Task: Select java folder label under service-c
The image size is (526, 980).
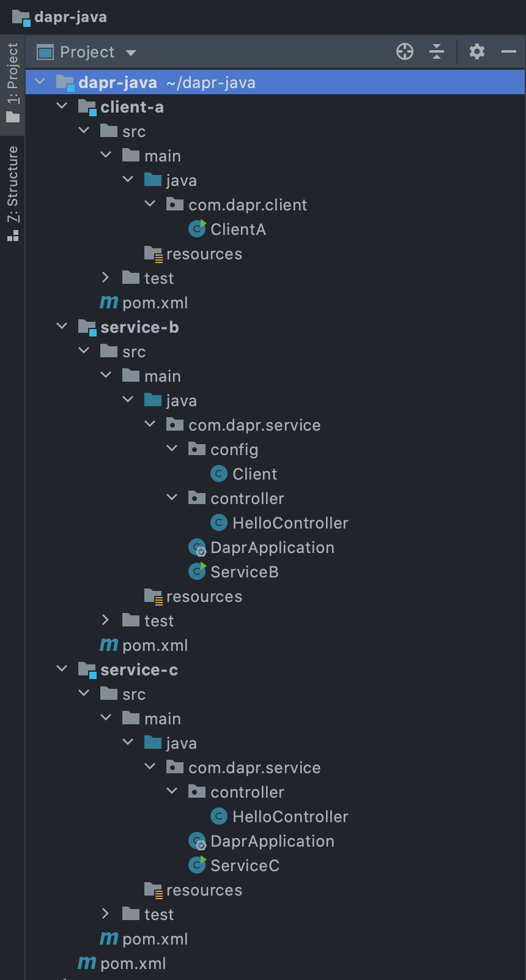Action: [182, 743]
